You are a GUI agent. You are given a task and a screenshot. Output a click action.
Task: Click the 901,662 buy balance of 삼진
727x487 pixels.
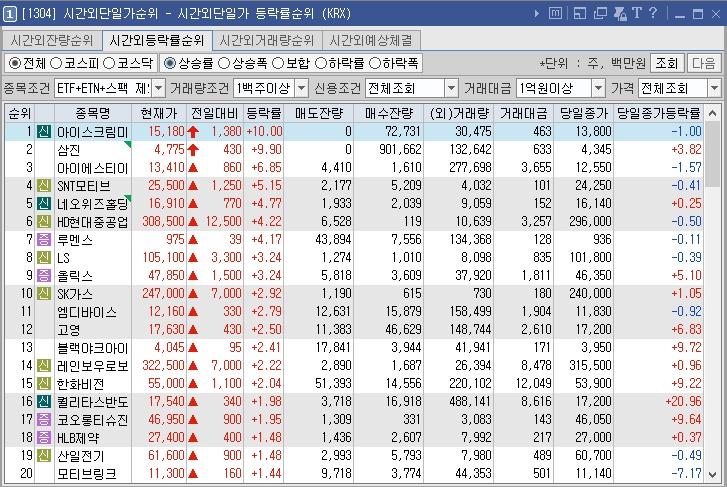pos(400,149)
